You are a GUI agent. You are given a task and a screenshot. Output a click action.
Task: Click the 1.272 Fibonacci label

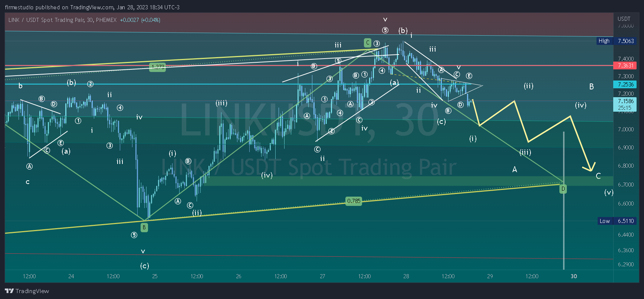click(158, 67)
